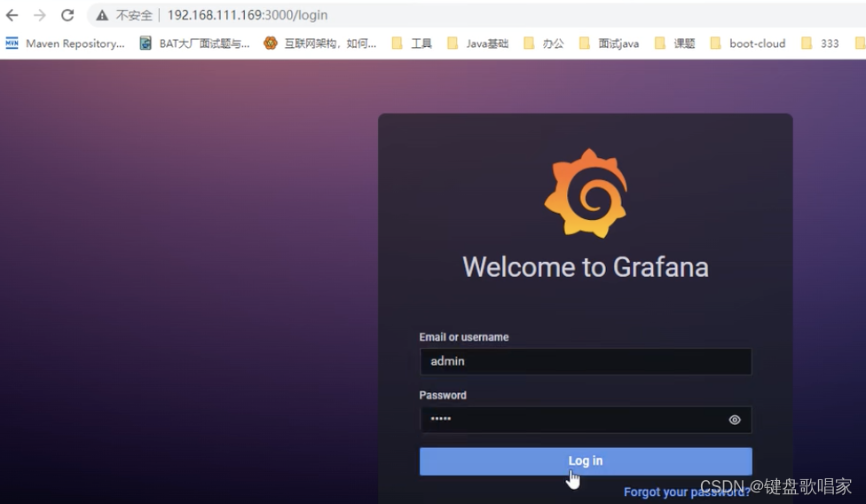
Task: Open the Maven Repository bookmark
Action: tap(65, 43)
